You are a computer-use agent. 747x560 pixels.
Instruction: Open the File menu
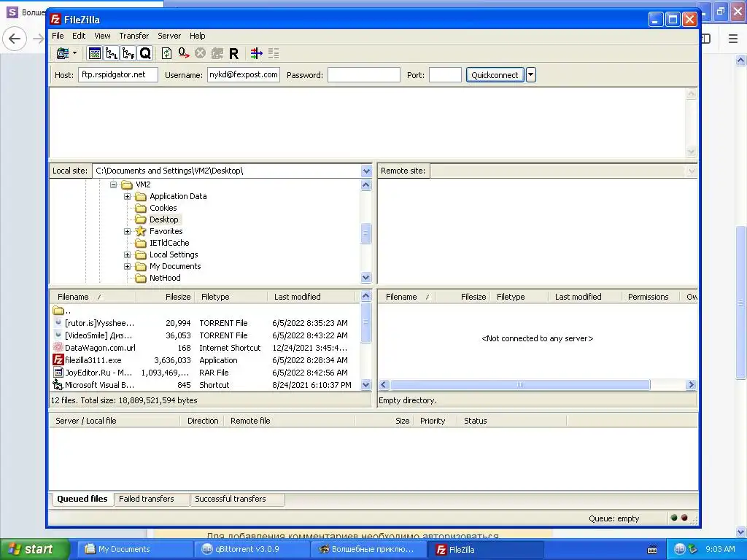coord(58,36)
